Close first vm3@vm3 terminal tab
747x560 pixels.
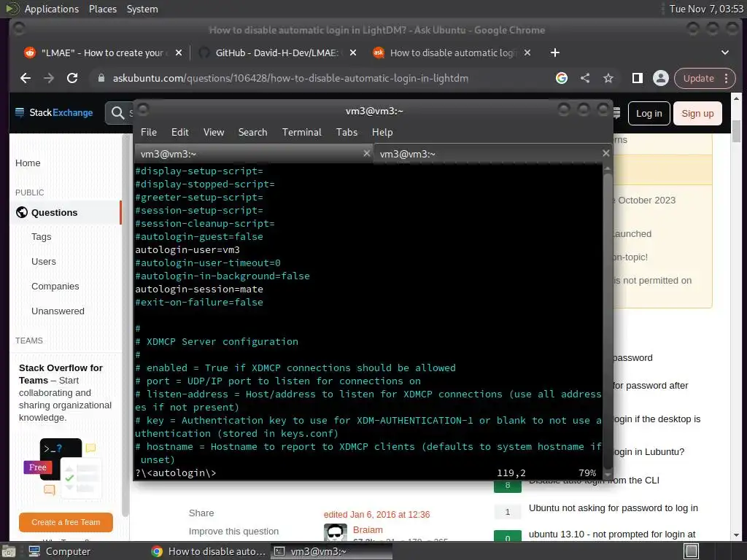click(366, 153)
